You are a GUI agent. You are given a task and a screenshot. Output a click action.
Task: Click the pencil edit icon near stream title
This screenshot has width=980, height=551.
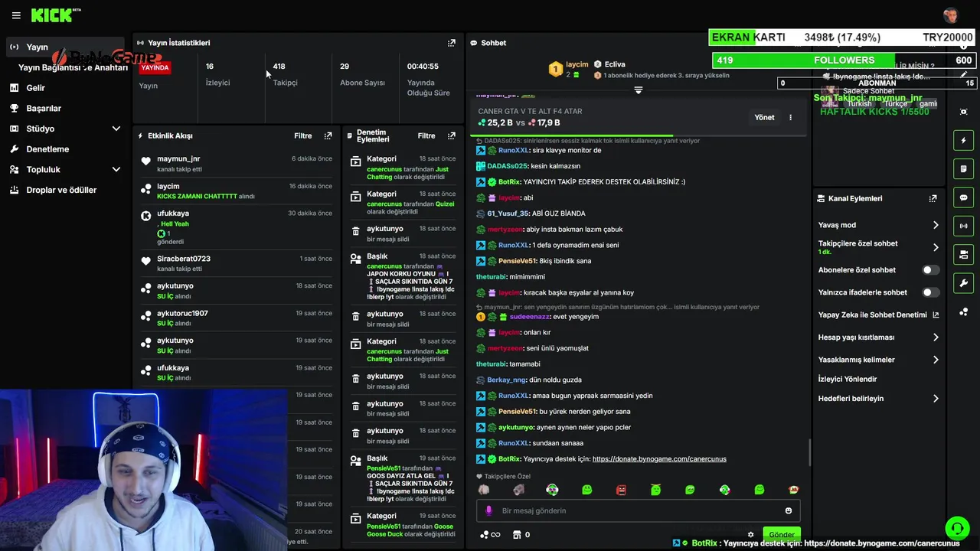click(x=963, y=75)
